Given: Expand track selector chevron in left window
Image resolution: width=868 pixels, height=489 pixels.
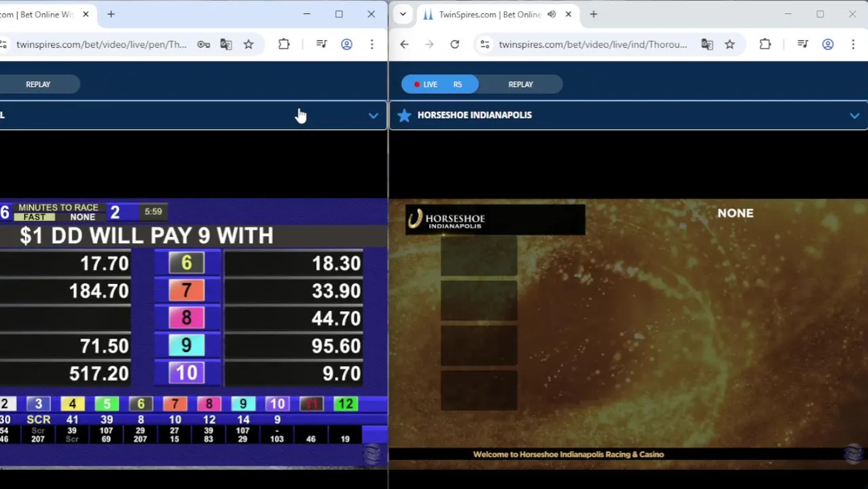Looking at the screenshot, I should (x=373, y=115).
